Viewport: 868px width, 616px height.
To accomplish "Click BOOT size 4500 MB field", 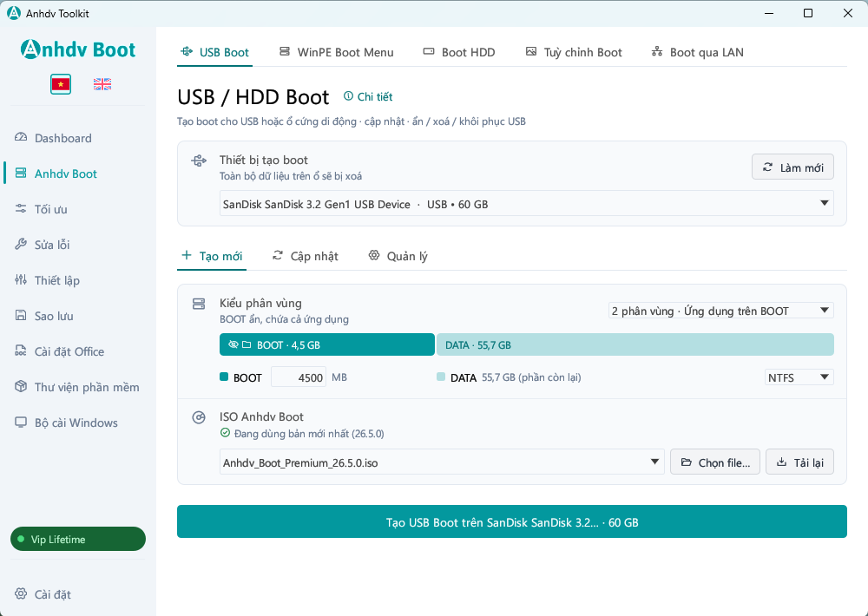I will click(299, 377).
